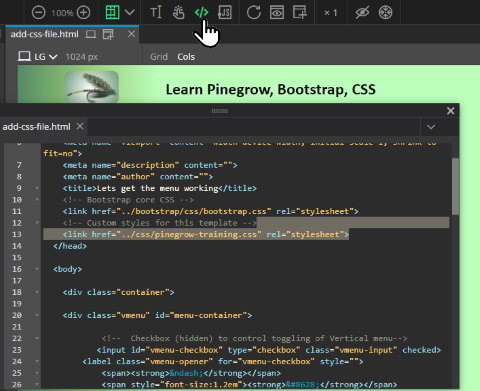Open the page layout dropdown arrow
Image resolution: width=480 pixels, height=391 pixels.
click(x=130, y=13)
